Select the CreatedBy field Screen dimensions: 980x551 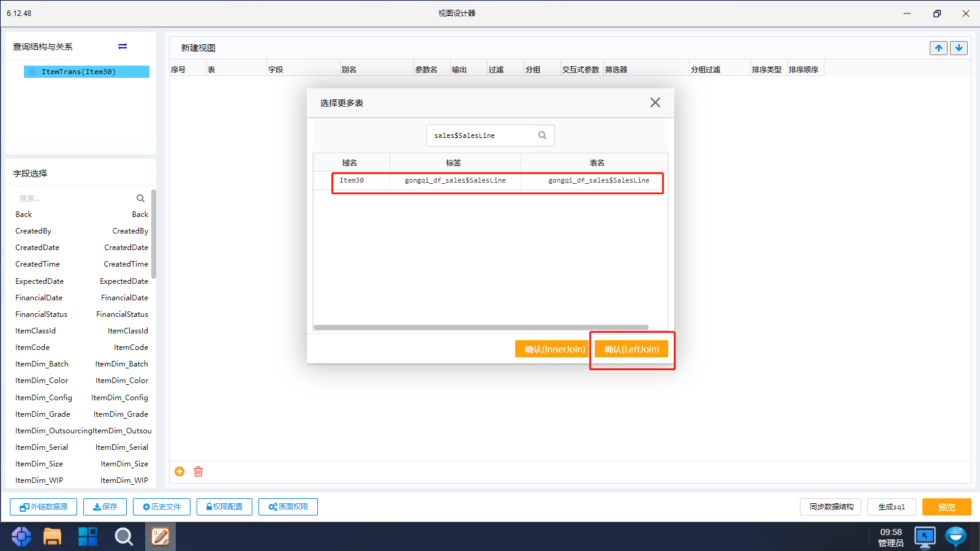click(x=81, y=231)
